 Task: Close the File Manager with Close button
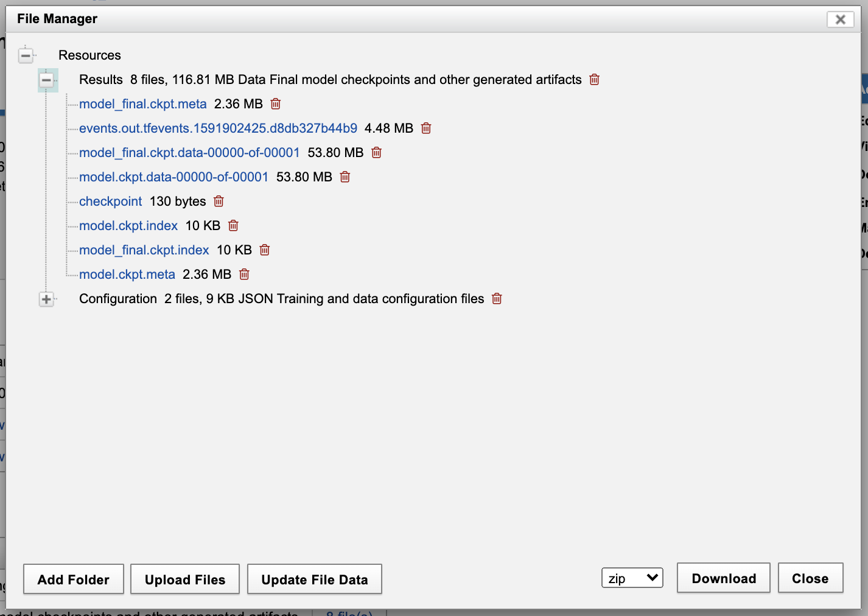point(810,578)
